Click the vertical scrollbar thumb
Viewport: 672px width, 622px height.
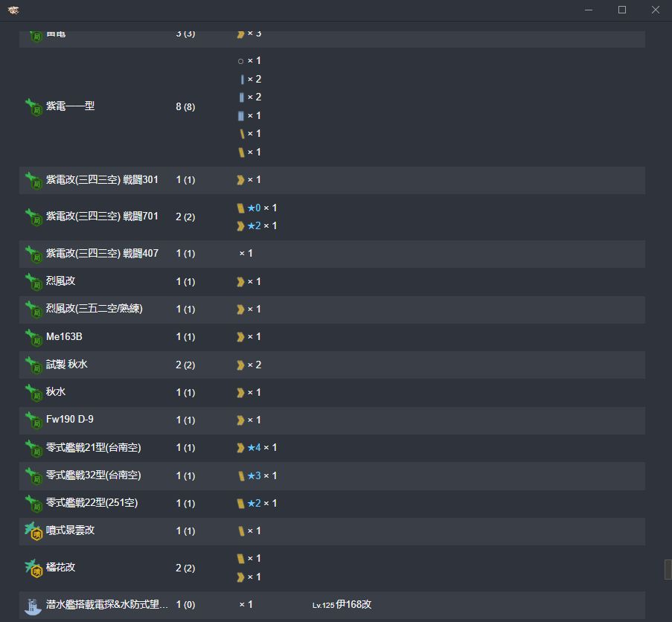click(668, 570)
